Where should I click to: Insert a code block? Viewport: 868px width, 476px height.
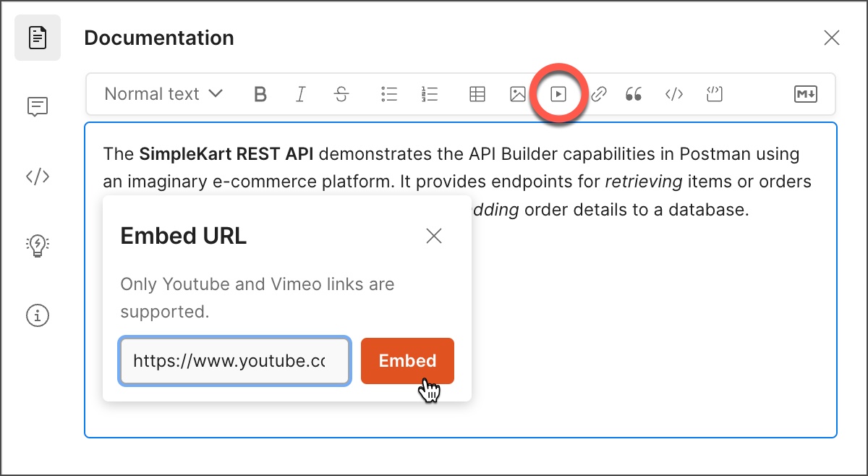[x=715, y=94]
